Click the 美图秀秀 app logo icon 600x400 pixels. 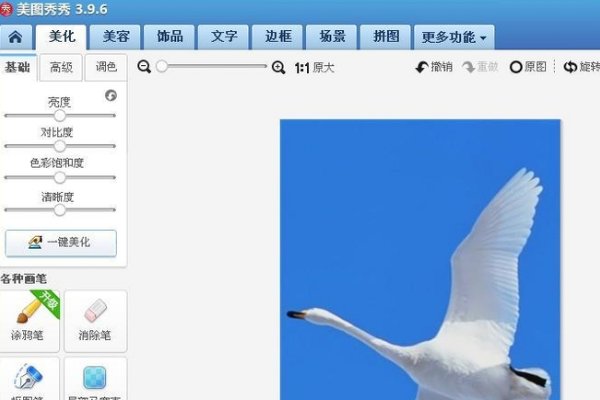[6, 9]
